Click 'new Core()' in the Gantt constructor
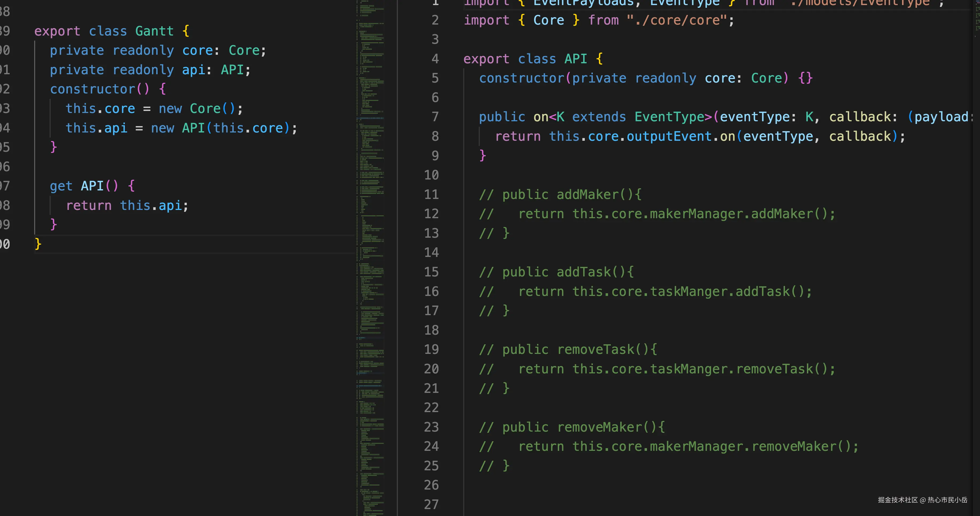 197,108
